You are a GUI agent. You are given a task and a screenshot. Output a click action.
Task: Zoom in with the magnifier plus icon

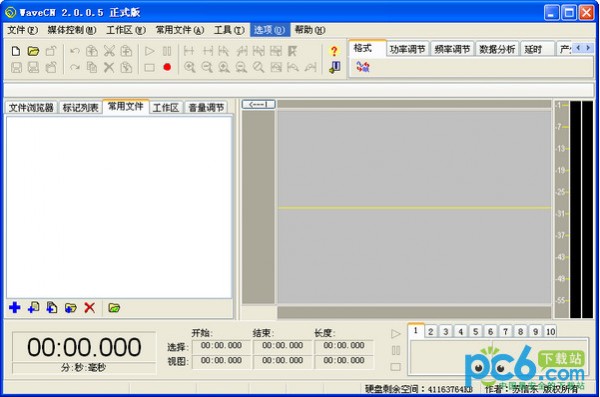(x=189, y=68)
